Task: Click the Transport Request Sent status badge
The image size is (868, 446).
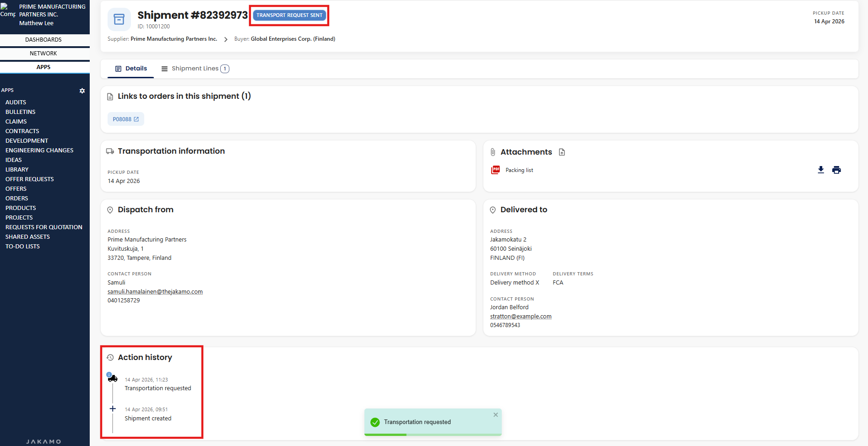Action: click(289, 15)
